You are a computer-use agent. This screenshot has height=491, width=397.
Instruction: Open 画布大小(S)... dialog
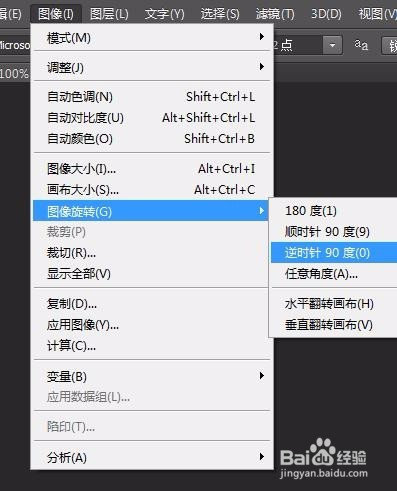(152, 190)
